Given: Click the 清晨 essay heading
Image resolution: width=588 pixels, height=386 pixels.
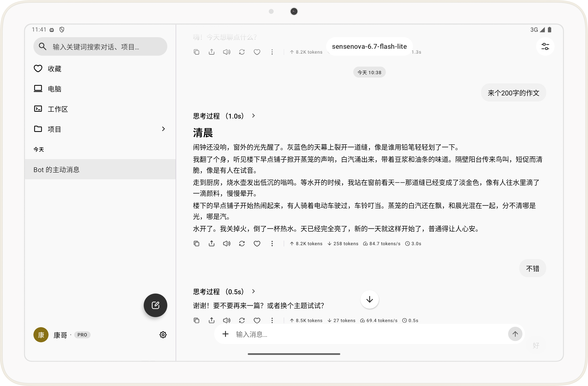Looking at the screenshot, I should point(203,133).
